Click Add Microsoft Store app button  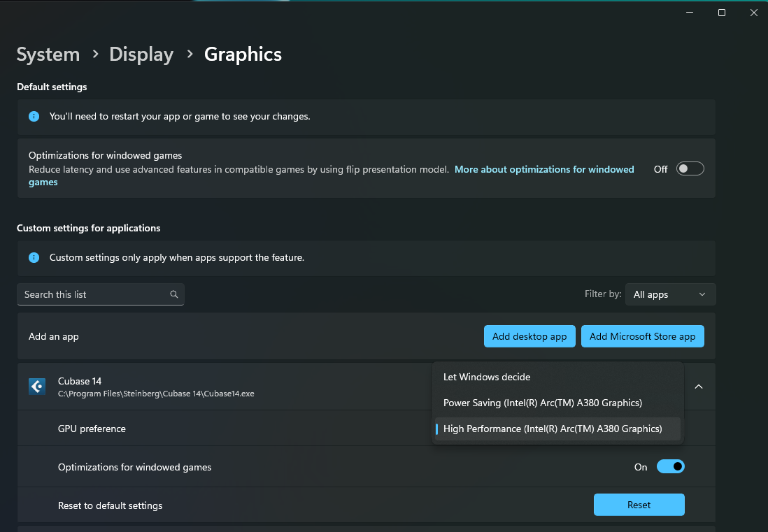pyautogui.click(x=642, y=336)
